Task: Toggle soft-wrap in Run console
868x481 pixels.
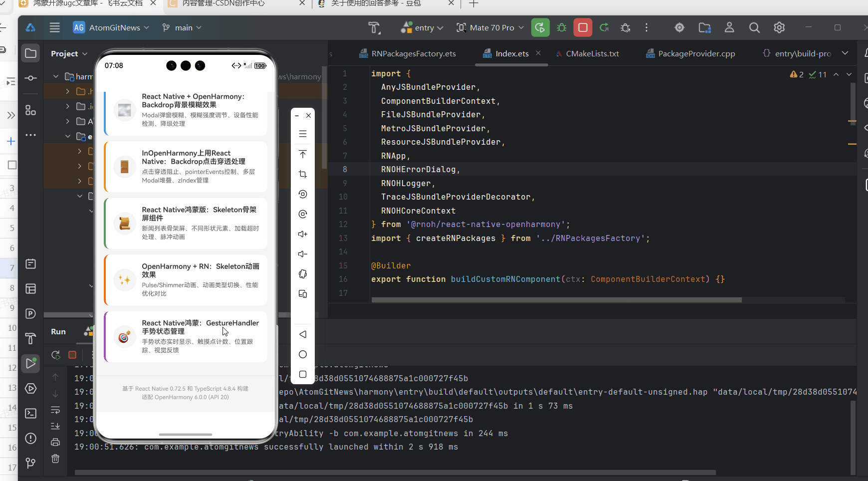Action: pos(55,410)
